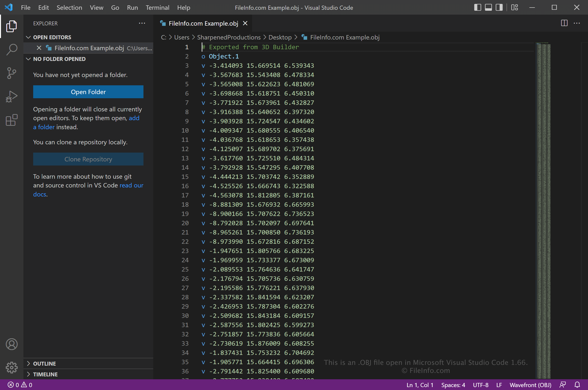Follow the 'add a folder' link
This screenshot has height=390, width=588.
(x=134, y=118)
